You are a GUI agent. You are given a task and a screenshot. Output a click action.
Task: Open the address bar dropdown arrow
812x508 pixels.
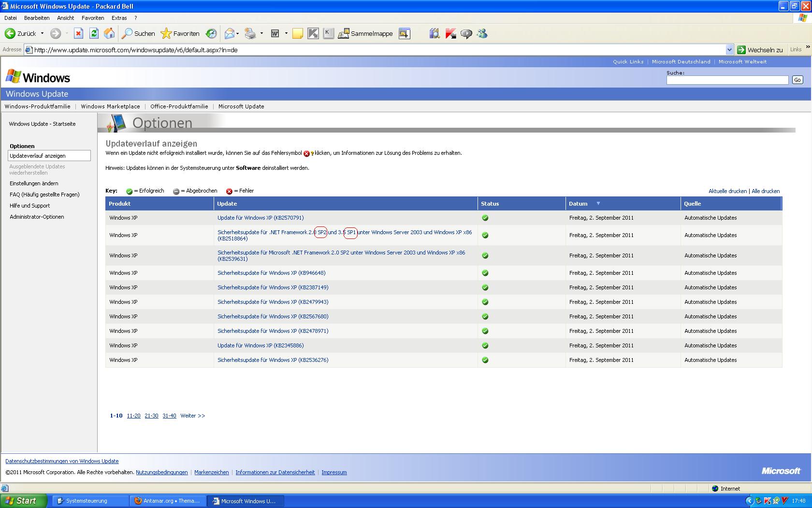(729, 50)
